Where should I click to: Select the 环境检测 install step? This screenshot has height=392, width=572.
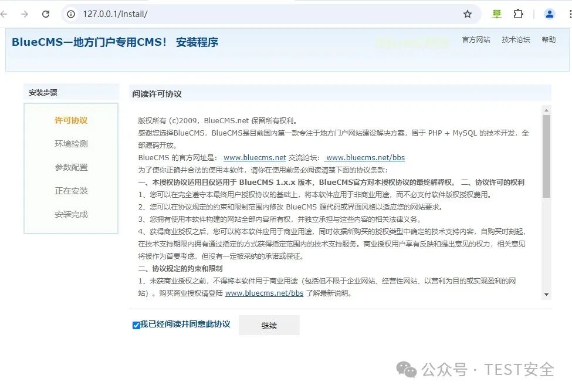71,144
